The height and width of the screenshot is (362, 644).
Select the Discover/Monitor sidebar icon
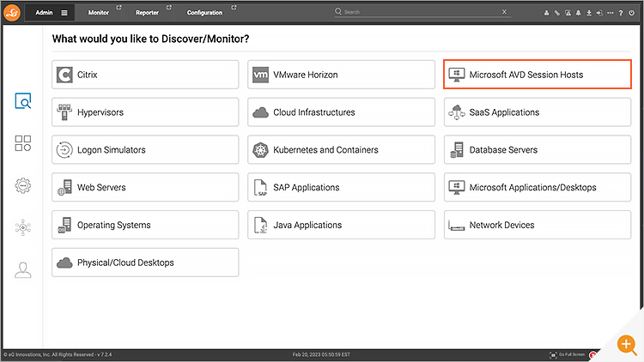click(x=23, y=101)
